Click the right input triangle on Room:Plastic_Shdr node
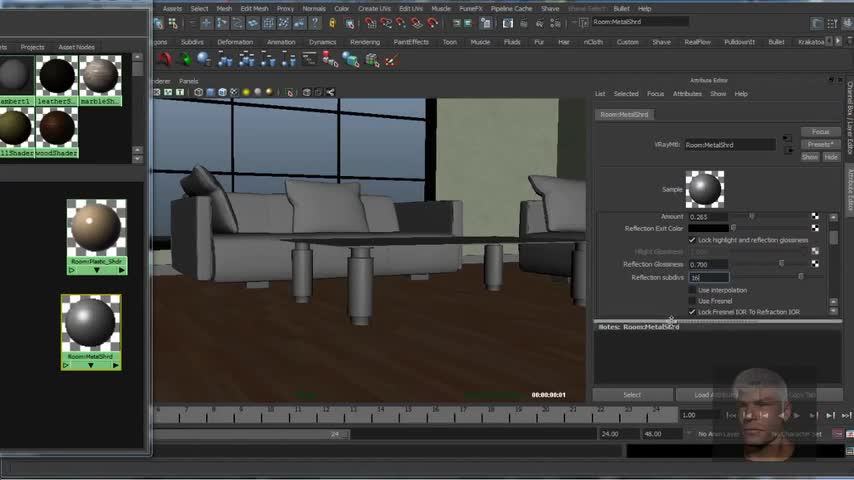 coord(121,270)
